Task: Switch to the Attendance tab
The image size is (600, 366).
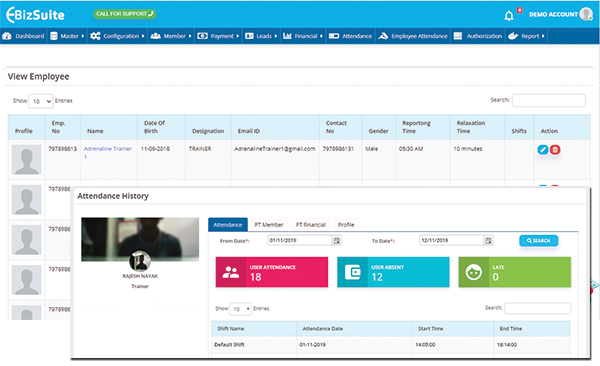Action: (x=228, y=225)
